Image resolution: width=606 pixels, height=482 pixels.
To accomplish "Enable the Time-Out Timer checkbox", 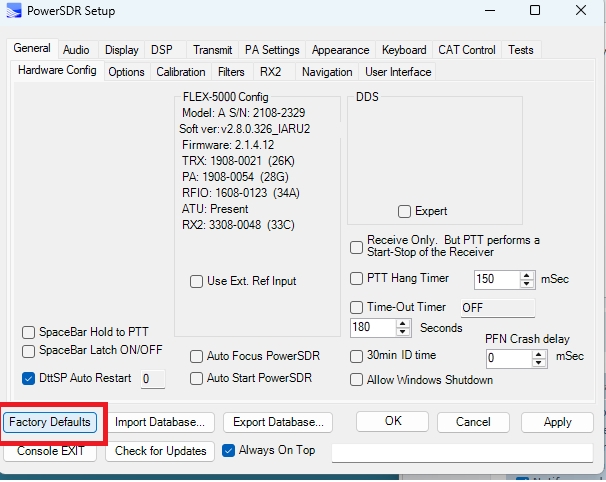I will (x=356, y=307).
